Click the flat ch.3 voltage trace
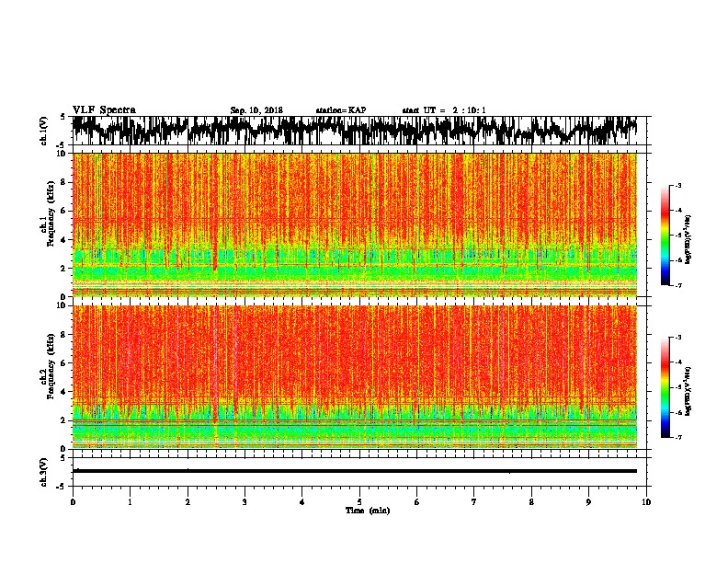 355,471
